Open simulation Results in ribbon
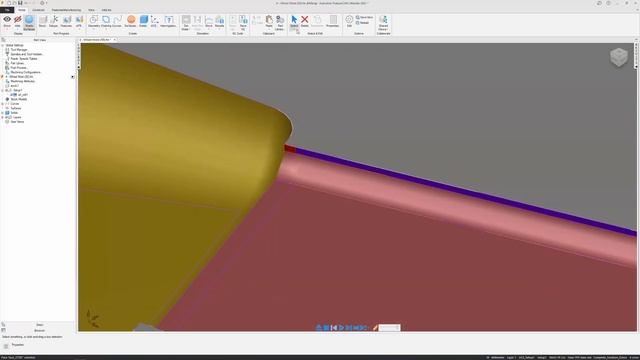640x360 pixels. point(220,22)
